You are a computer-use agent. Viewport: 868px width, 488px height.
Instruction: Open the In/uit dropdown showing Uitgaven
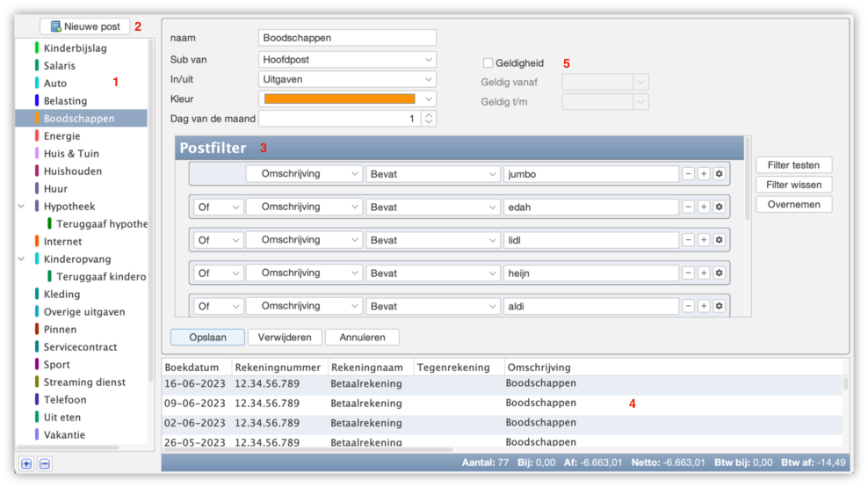[348, 79]
